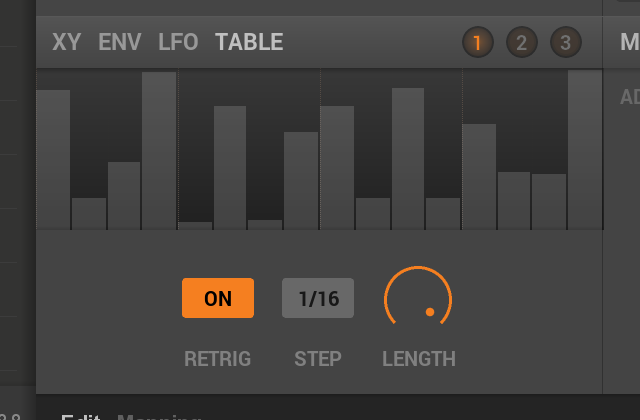Switch to the ENV tab
Viewport: 640px width, 420px height.
120,42
